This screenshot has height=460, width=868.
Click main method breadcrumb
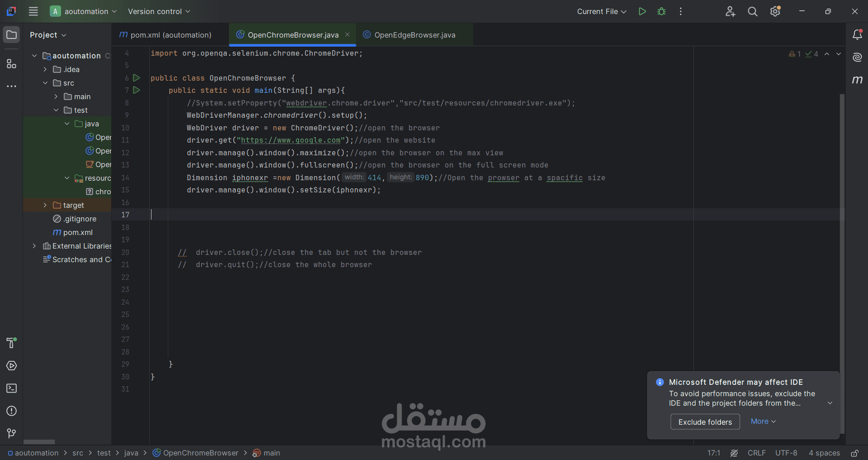(266, 453)
